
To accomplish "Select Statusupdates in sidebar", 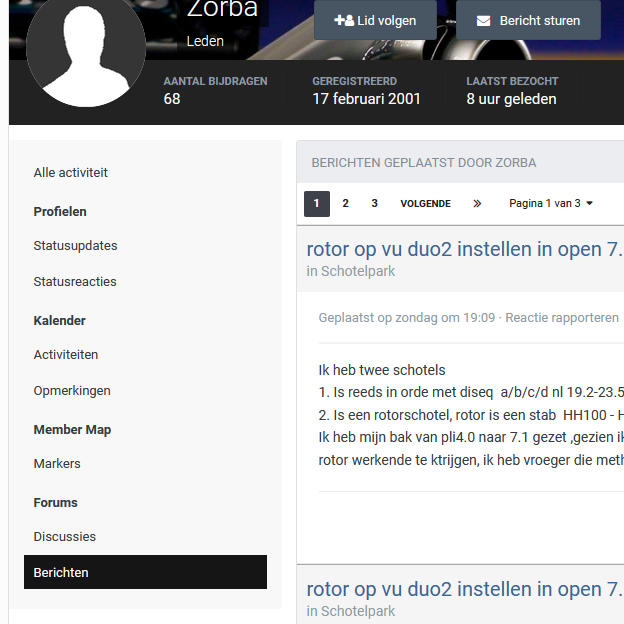I will click(75, 246).
